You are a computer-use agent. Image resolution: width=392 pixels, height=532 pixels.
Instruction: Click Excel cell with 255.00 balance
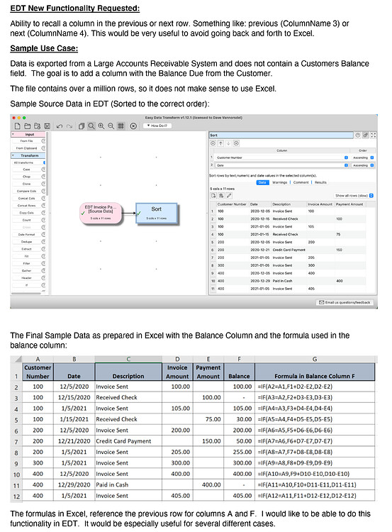tap(239, 452)
